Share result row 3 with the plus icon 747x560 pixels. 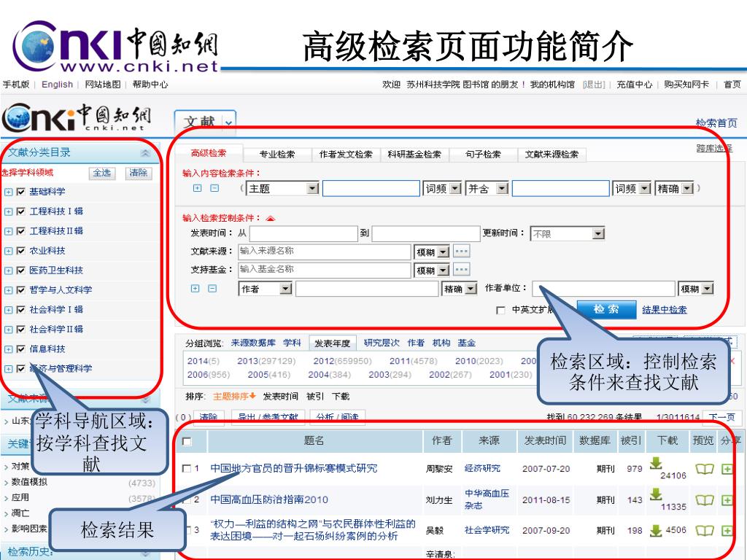[727, 530]
